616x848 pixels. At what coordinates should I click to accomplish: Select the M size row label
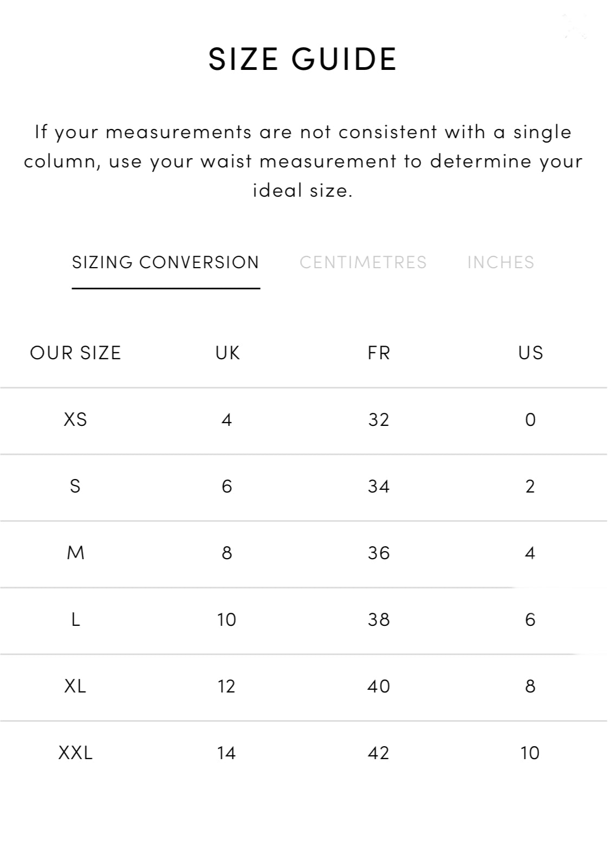click(75, 553)
